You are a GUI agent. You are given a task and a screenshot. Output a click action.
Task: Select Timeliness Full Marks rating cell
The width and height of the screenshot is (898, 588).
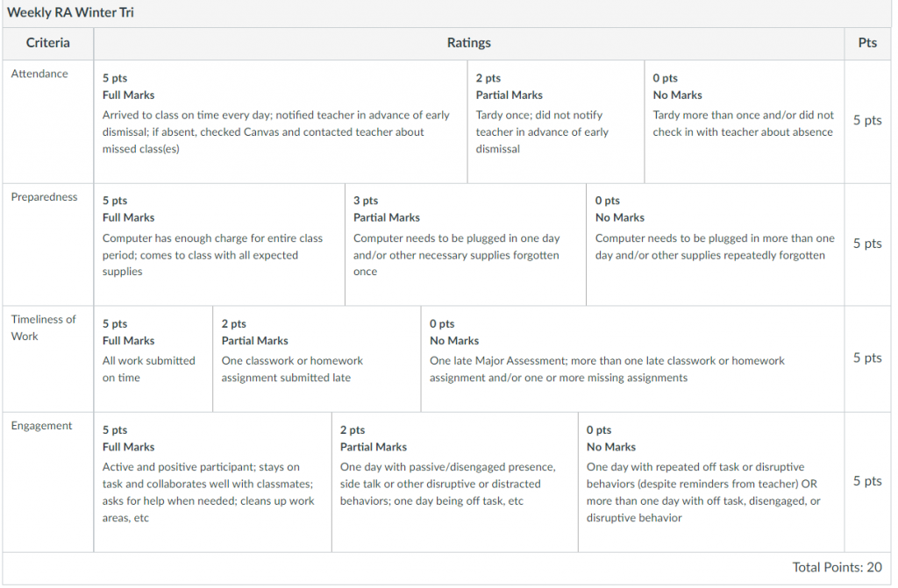click(x=153, y=359)
